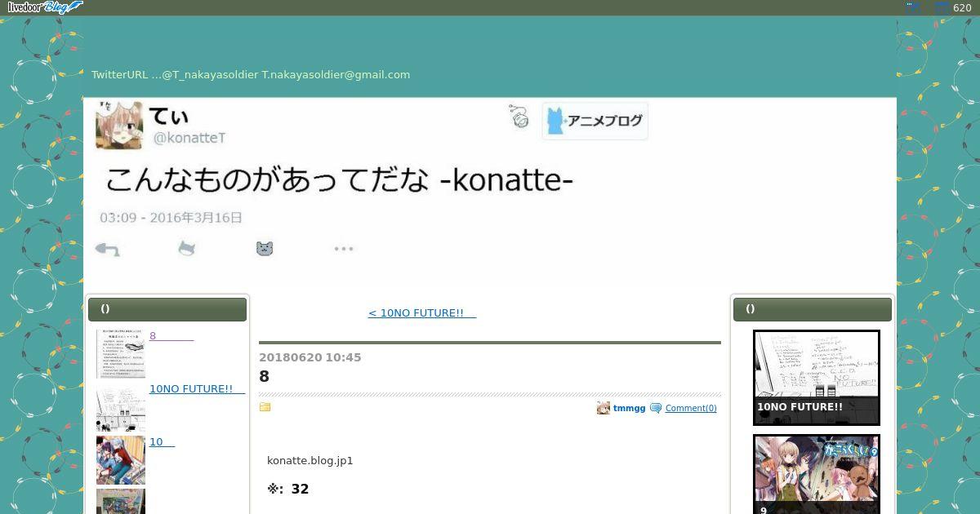Click the post date 20180620 10:45
Screen dimensions: 980x514
click(x=310, y=357)
